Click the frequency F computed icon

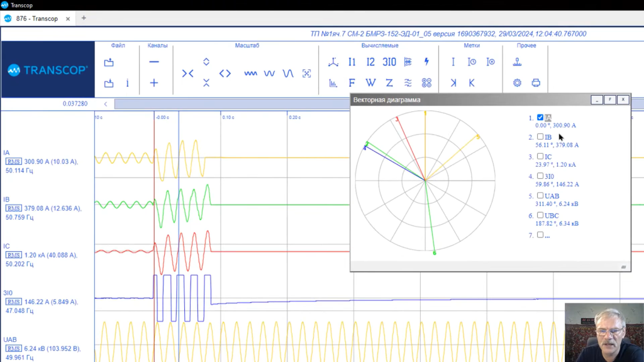[x=352, y=83]
